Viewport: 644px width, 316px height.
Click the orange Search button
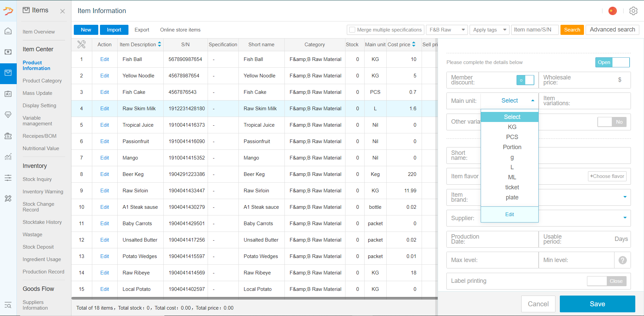572,30
